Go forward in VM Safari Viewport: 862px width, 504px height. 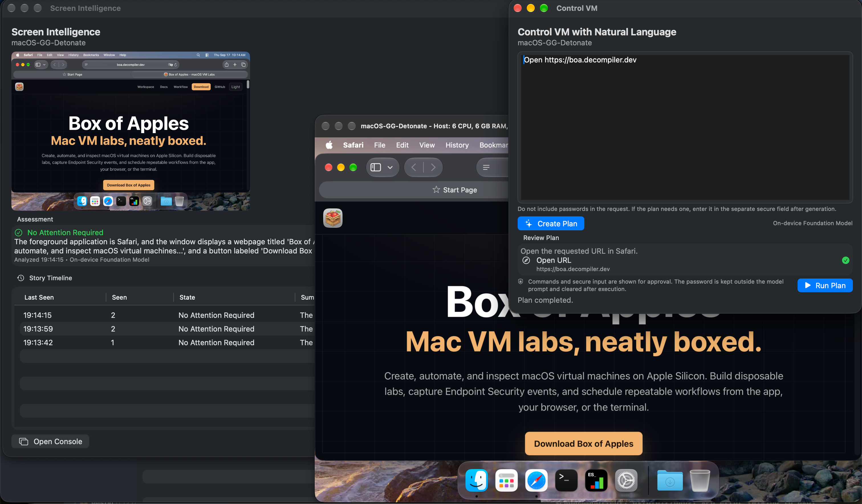tap(433, 167)
